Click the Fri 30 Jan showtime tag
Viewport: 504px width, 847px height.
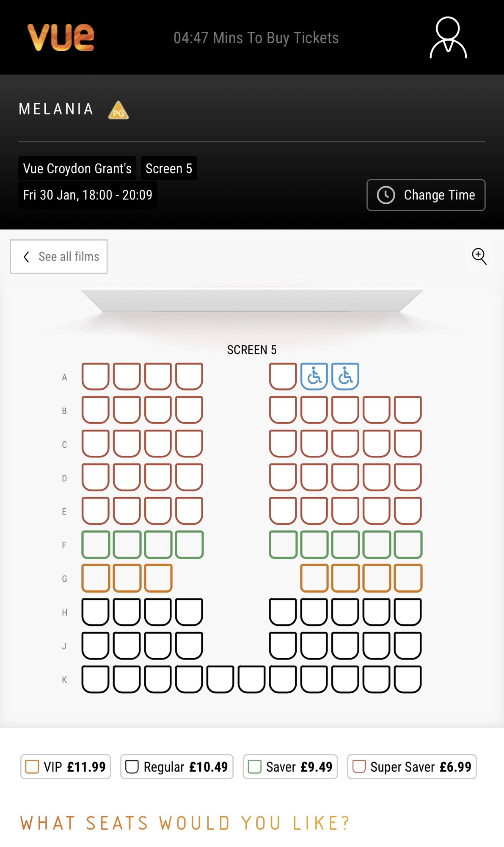click(88, 195)
